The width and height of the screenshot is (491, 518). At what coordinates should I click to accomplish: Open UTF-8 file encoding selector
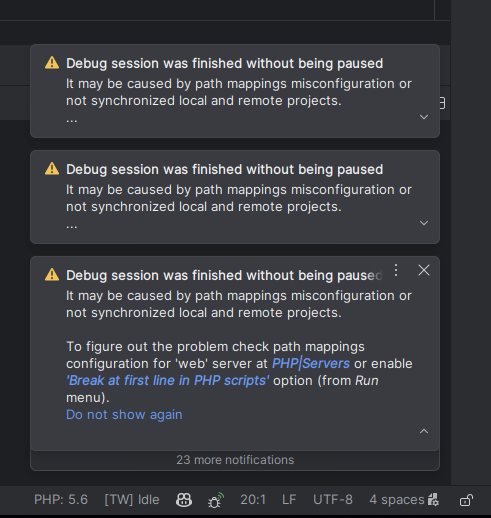pyautogui.click(x=333, y=500)
